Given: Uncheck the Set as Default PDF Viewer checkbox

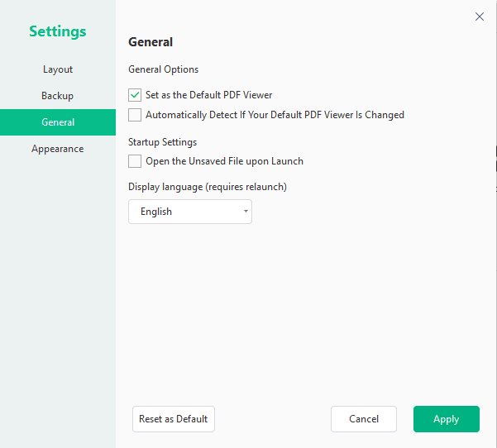Looking at the screenshot, I should coord(135,95).
